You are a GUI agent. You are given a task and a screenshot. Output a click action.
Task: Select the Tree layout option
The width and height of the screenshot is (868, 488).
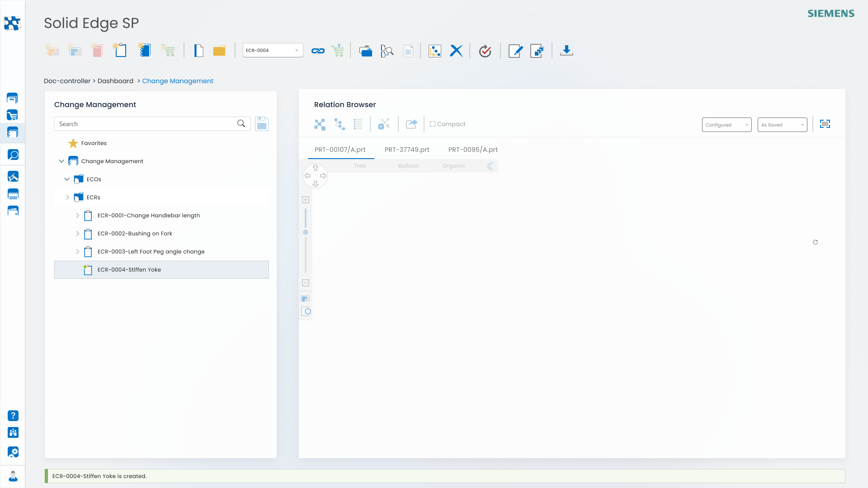360,166
